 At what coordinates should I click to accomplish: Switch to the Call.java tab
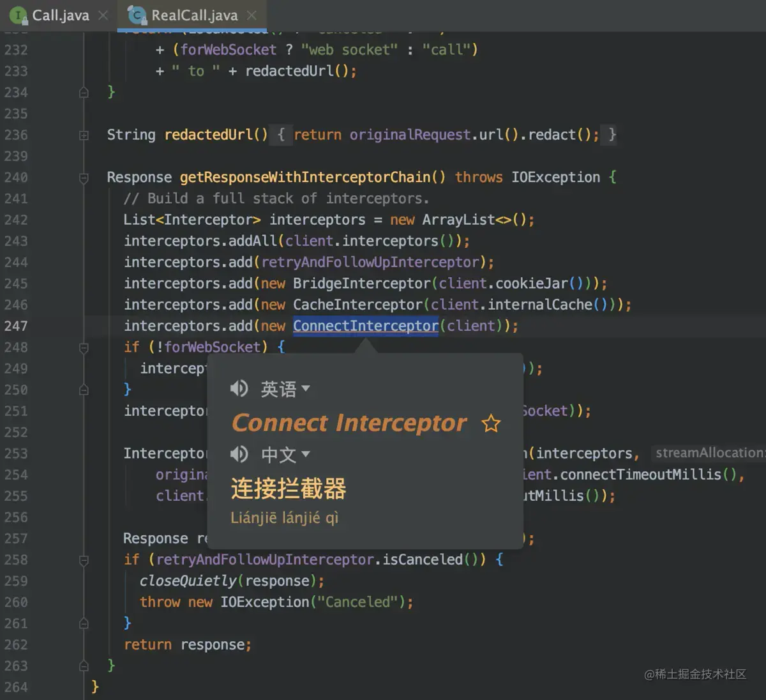pyautogui.click(x=51, y=15)
